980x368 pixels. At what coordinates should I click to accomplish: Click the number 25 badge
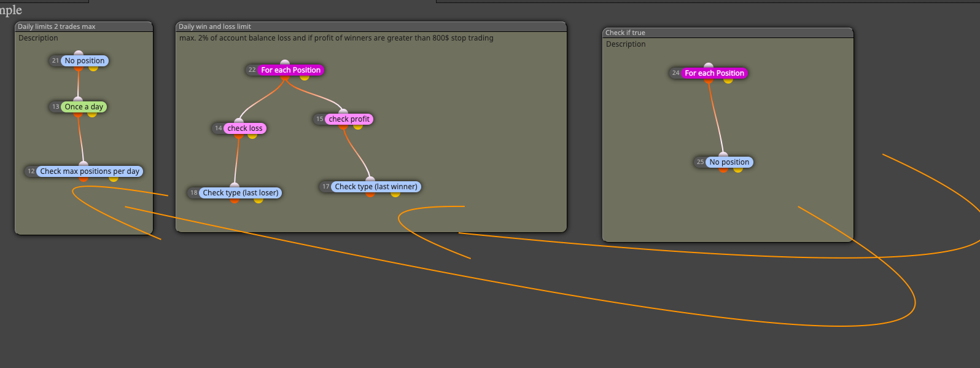(701, 162)
